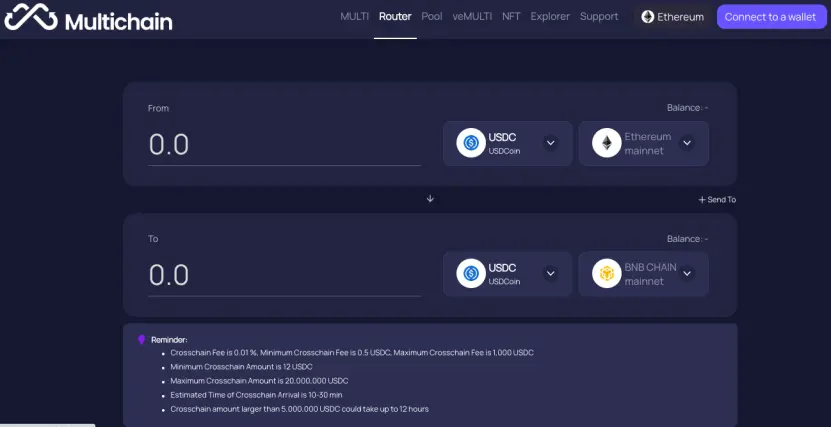This screenshot has height=427, width=831.
Task: Click the From panel Balance label
Action: pyautogui.click(x=687, y=108)
